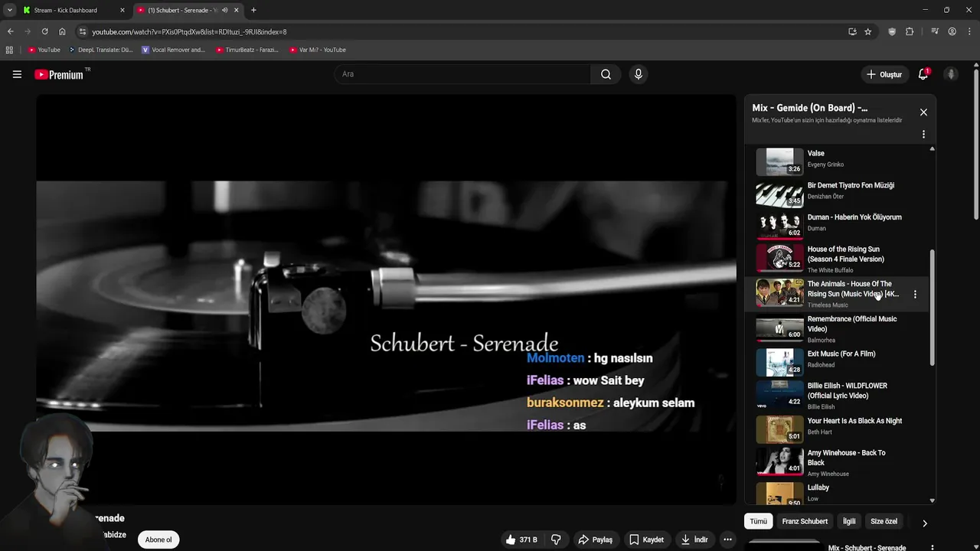Install app icon in address bar
This screenshot has width=980, height=551.
(852, 31)
